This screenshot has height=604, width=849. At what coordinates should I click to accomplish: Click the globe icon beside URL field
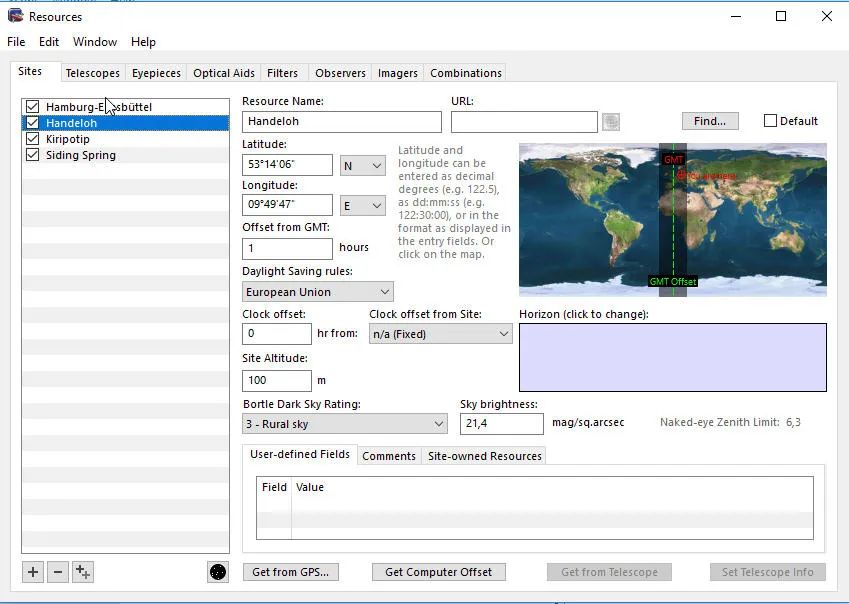pos(610,122)
